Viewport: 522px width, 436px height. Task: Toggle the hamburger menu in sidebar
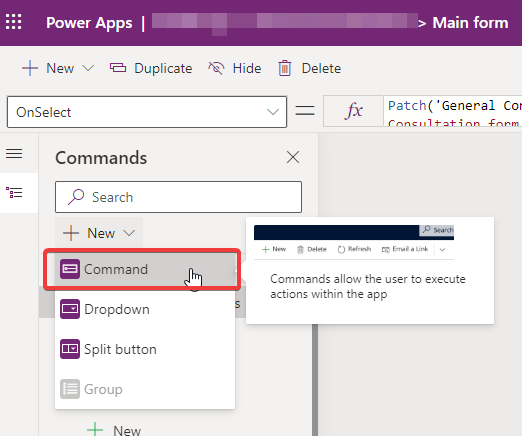[x=14, y=154]
